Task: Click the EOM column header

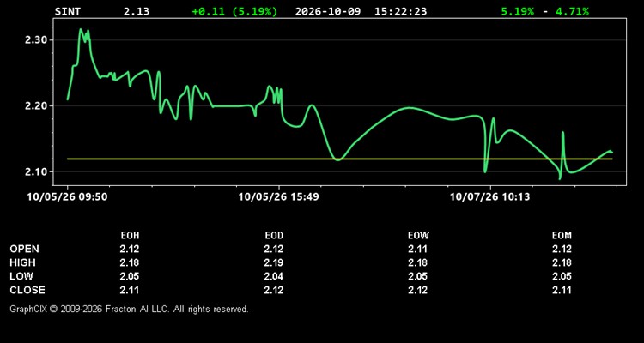Action: pos(562,236)
